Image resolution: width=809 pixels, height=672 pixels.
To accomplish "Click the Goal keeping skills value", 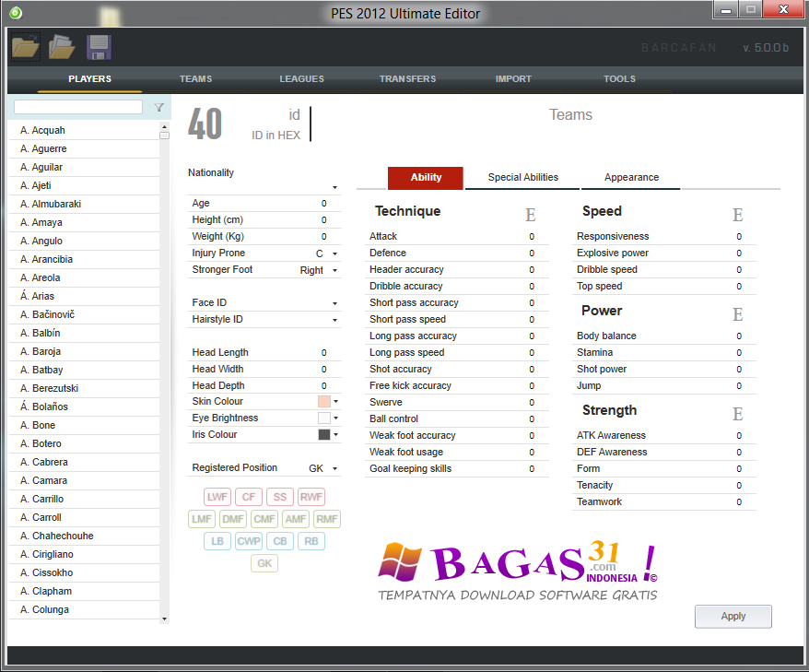I will click(532, 468).
